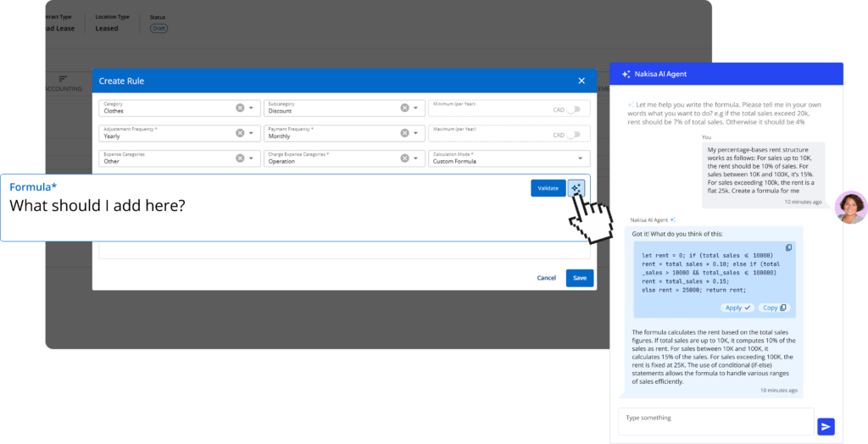
Task: Clear the Payment Frequency Monthly value
Action: click(404, 134)
